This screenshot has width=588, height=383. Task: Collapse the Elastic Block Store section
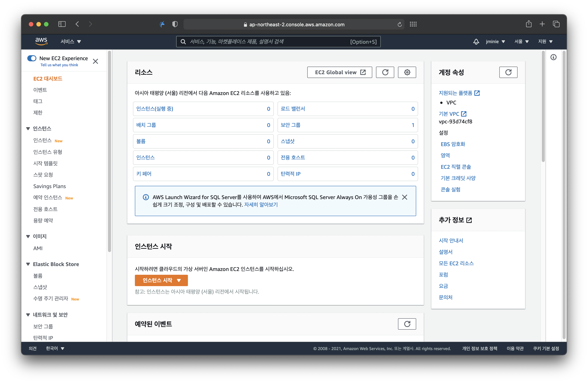(x=28, y=264)
